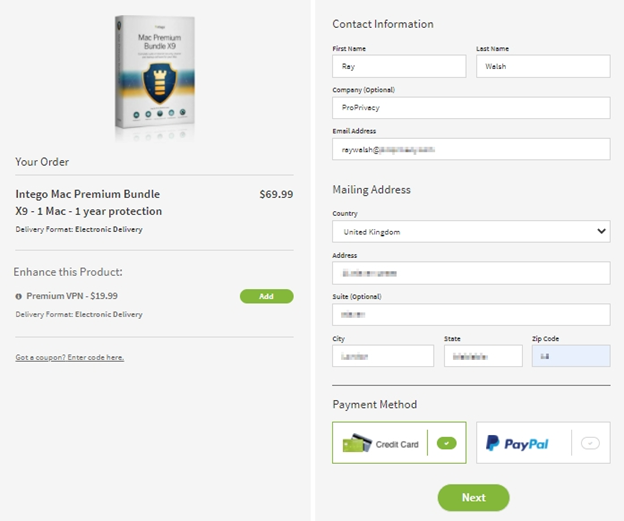Click the Contact Information heading
Screen dimensions: 624x521
383,24
